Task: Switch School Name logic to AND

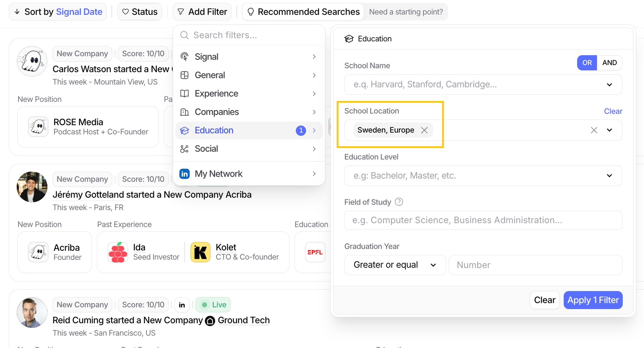Action: pyautogui.click(x=609, y=63)
